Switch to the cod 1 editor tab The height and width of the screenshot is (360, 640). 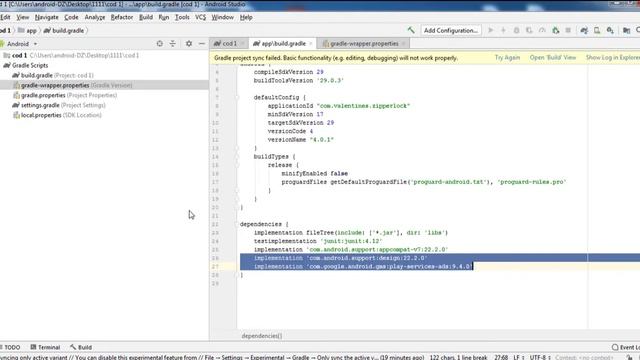tap(229, 43)
